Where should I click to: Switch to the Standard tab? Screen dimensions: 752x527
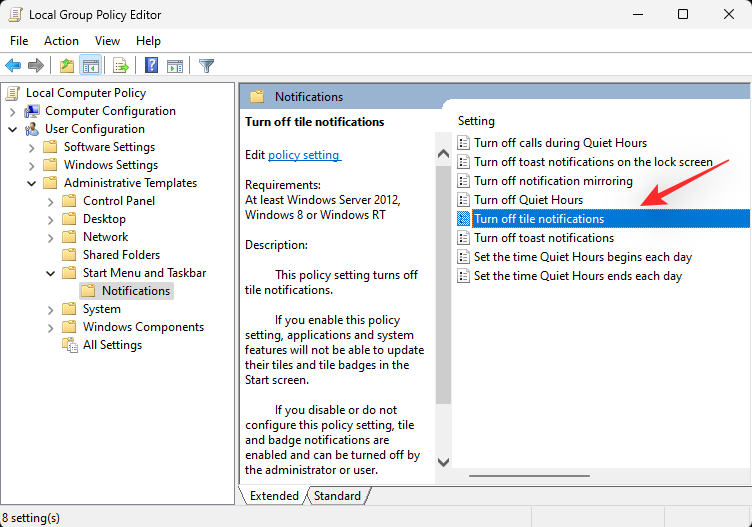(x=337, y=496)
